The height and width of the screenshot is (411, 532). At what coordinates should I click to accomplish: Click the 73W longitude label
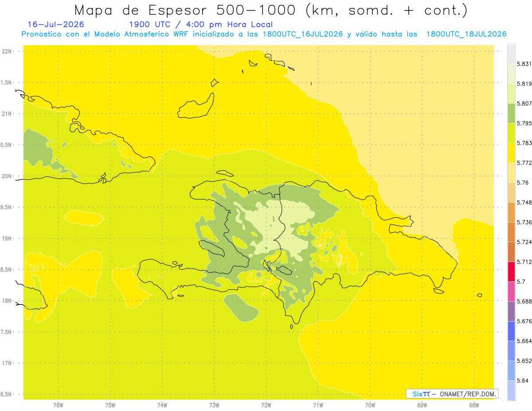(214, 405)
